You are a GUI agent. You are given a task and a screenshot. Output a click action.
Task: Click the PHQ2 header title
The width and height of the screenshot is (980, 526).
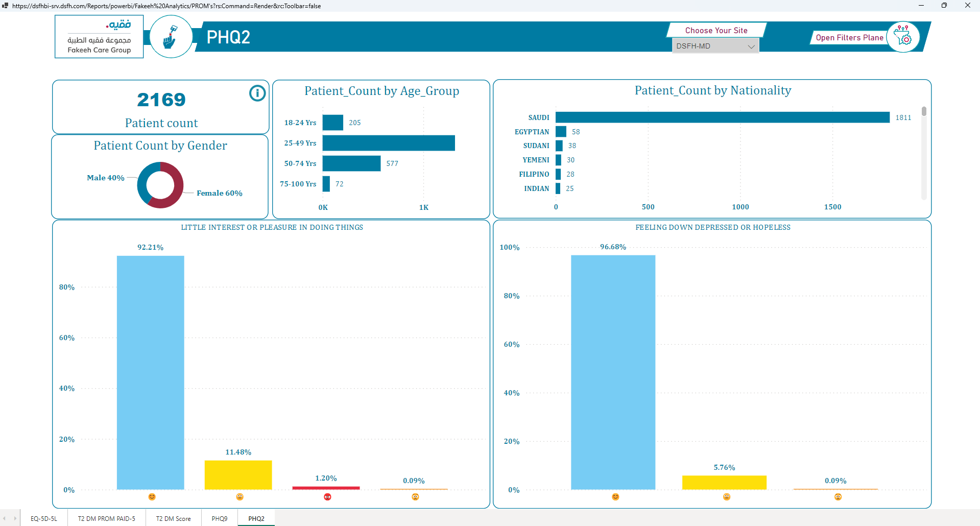228,37
